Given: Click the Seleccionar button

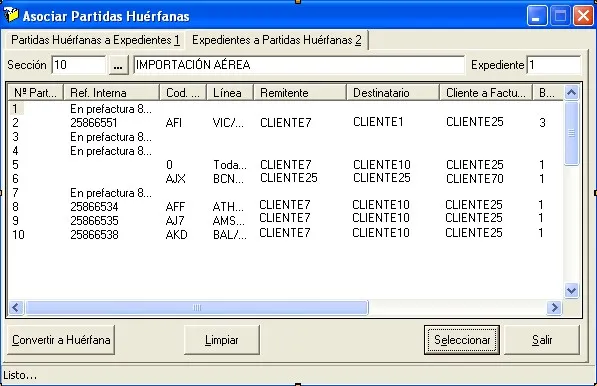Looking at the screenshot, I should [x=462, y=340].
